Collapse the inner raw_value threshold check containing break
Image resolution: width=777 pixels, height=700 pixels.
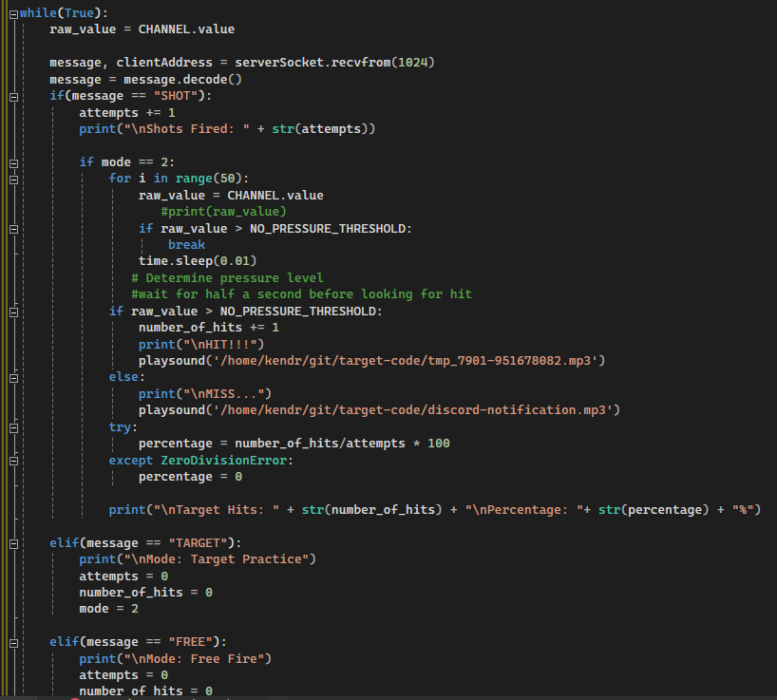14,229
